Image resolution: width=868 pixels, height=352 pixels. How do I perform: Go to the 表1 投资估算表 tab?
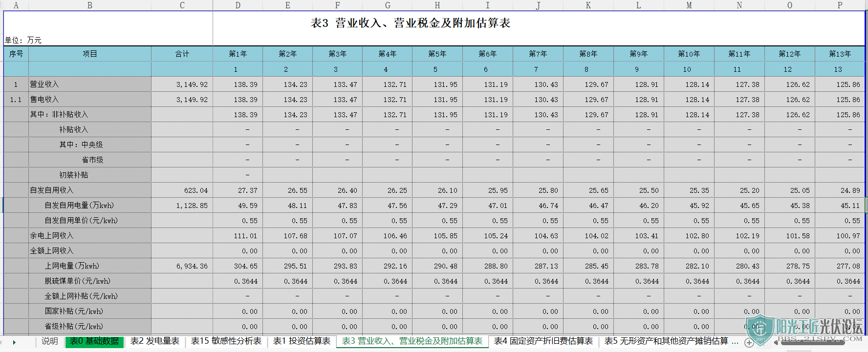tap(302, 341)
